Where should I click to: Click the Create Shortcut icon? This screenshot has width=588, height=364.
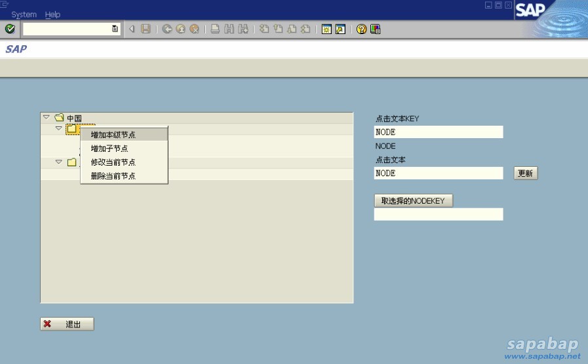(340, 29)
